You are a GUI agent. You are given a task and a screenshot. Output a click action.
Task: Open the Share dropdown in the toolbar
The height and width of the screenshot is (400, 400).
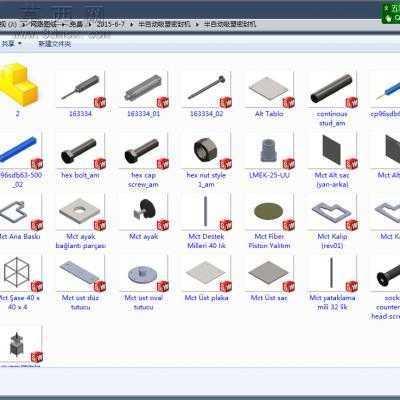tap(11, 44)
